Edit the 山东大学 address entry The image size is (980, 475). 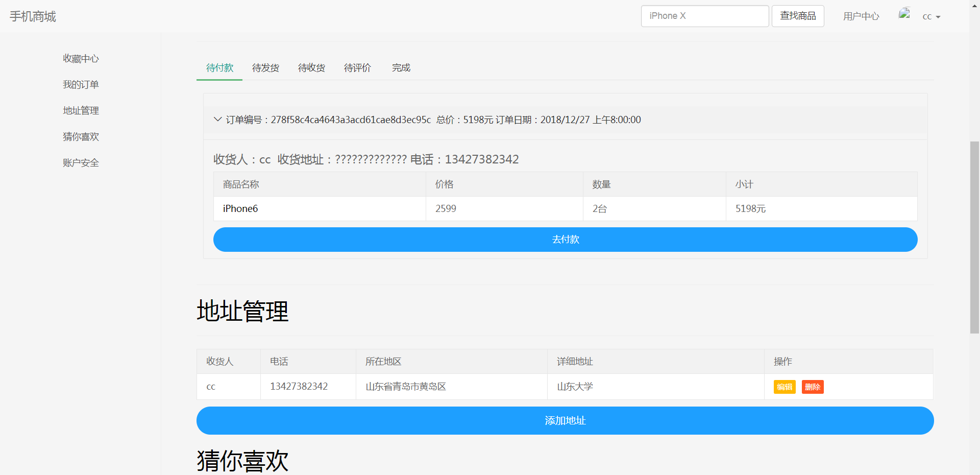coord(784,387)
